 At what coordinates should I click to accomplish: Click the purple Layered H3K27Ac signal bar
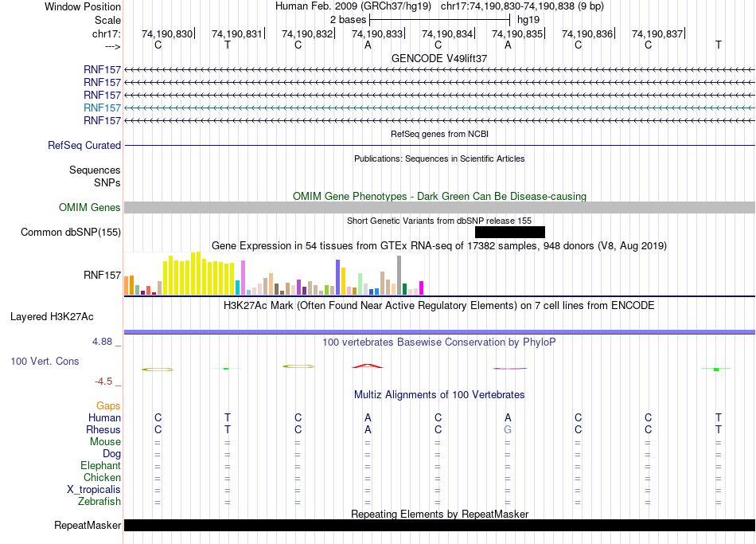click(x=439, y=332)
